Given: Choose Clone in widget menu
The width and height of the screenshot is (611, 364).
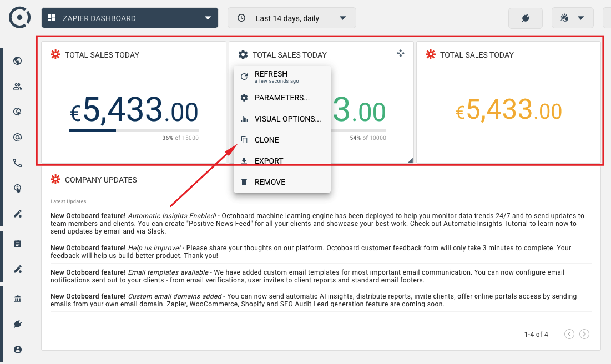Looking at the screenshot, I should (x=282, y=140).
